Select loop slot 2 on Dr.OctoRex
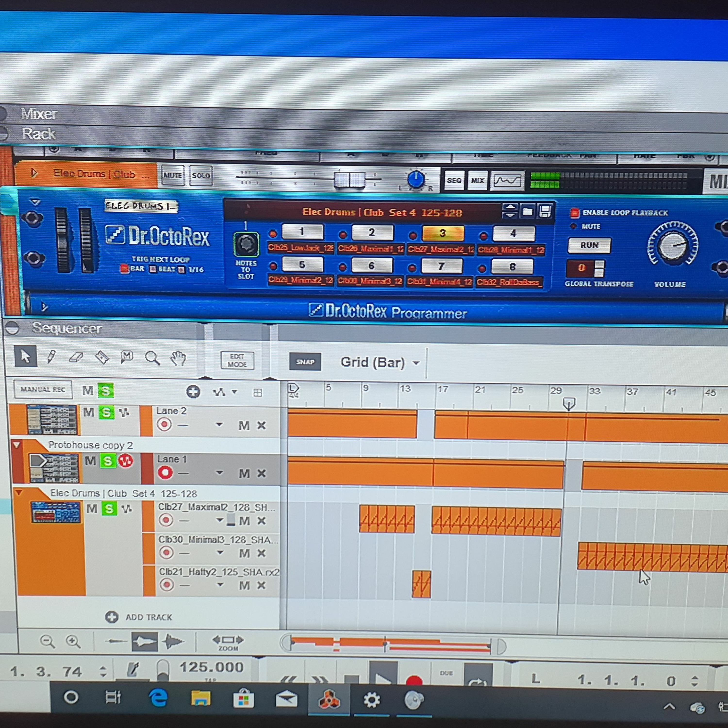This screenshot has width=728, height=728. tap(372, 232)
